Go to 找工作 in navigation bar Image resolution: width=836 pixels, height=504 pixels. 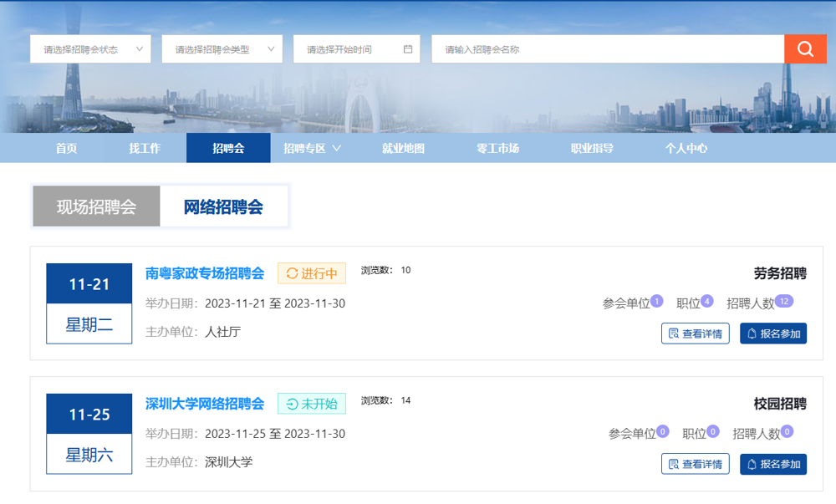[145, 148]
